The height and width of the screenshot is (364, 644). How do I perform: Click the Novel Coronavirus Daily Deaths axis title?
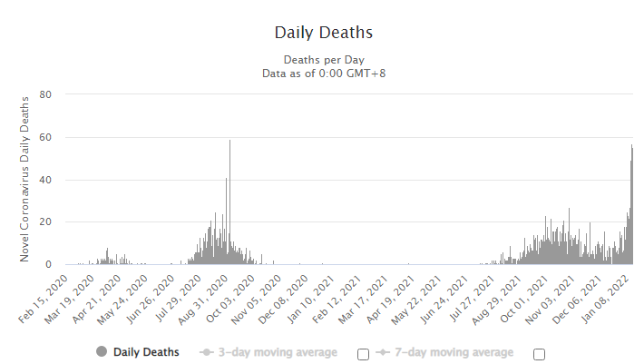click(24, 179)
